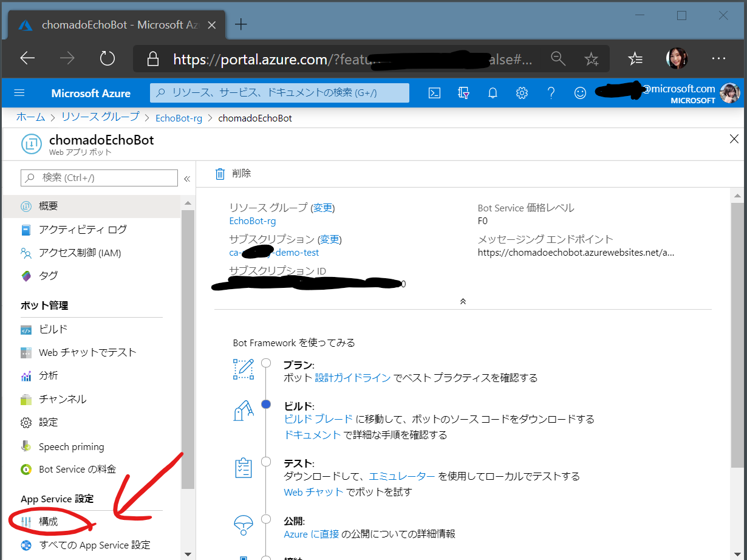Open 設計ガイドライン link

[x=353, y=378]
